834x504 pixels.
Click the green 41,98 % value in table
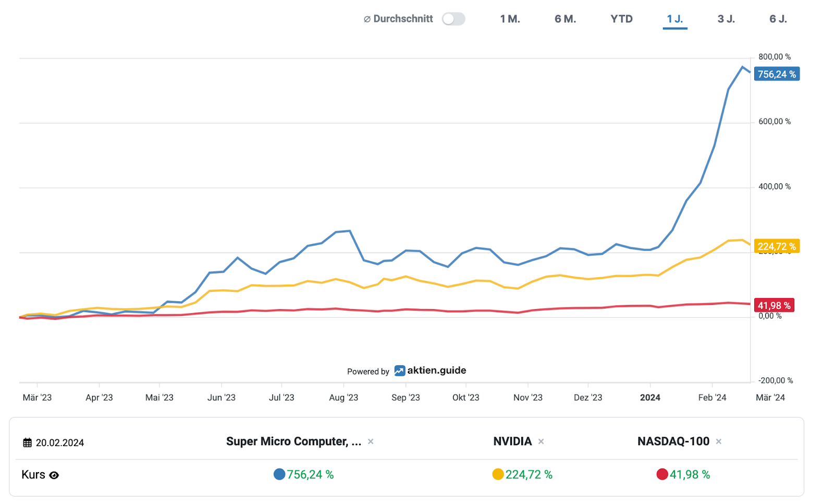tap(690, 475)
